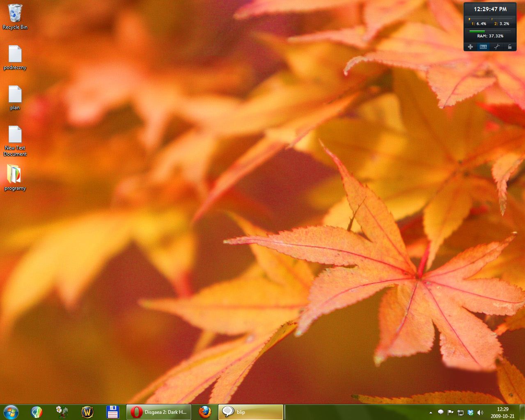
Task: Expand the hidden system tray icons arrow
Action: click(431, 413)
